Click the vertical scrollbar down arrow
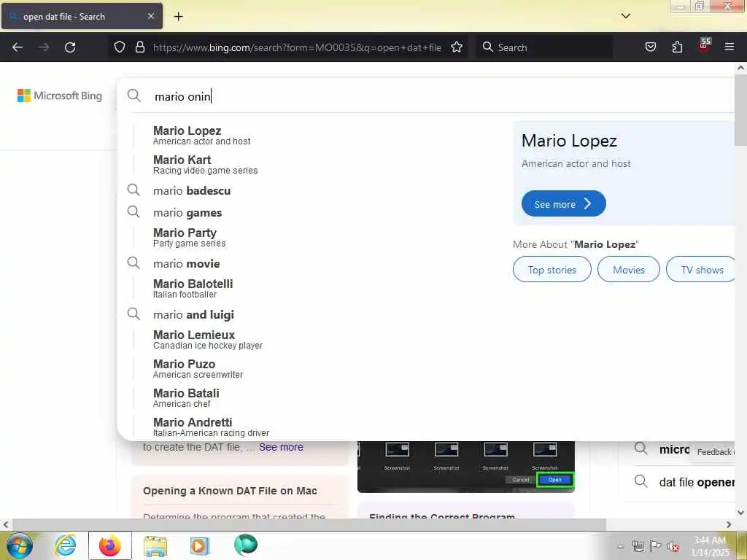The image size is (747, 560). coord(741,513)
